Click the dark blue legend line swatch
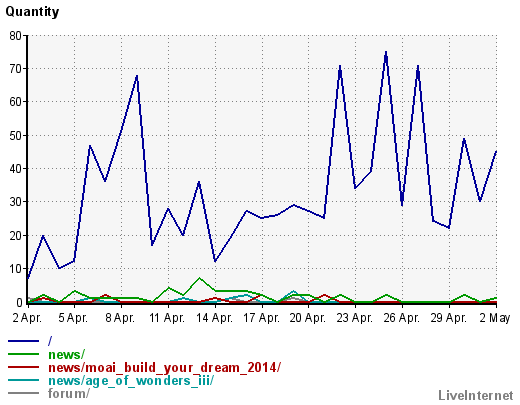 click(x=23, y=341)
